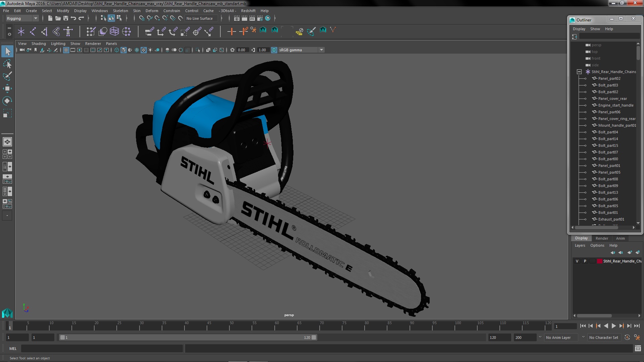The image size is (644, 362).
Task: Click the red layer color swatch
Action: 599,261
